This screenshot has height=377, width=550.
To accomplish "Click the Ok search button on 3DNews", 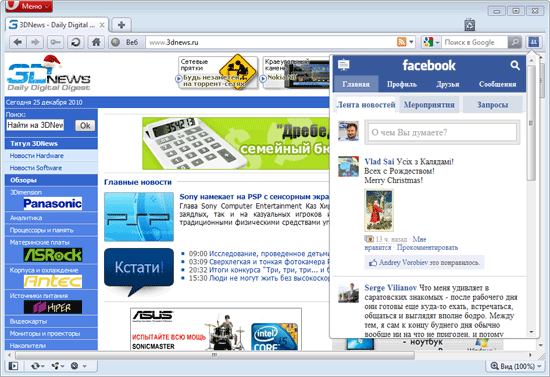I will pyautogui.click(x=85, y=126).
